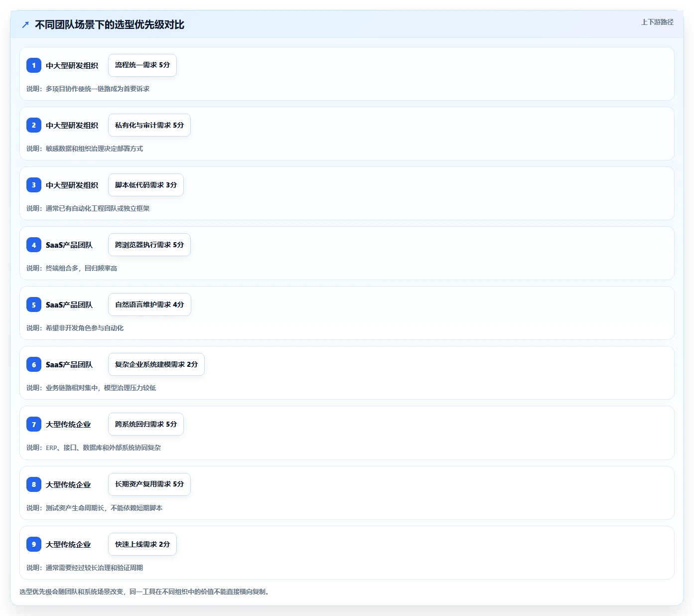The height and width of the screenshot is (616, 694).
Task: Click the 快速上线需求 2分 chip
Action: pyautogui.click(x=142, y=544)
